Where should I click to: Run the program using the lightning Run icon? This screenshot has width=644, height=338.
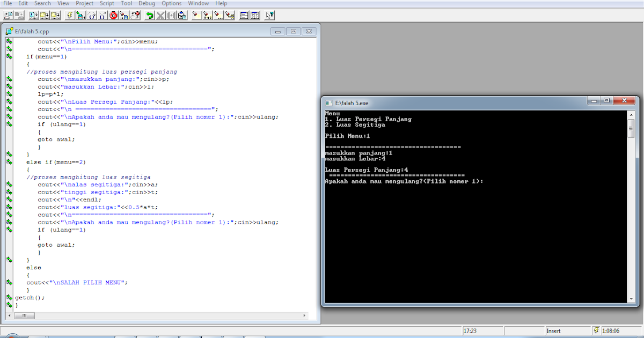point(69,15)
